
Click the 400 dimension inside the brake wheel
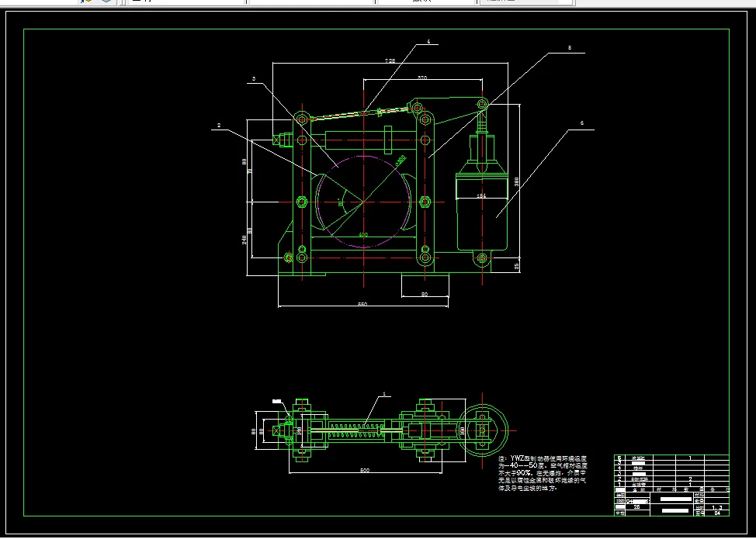tap(363, 235)
